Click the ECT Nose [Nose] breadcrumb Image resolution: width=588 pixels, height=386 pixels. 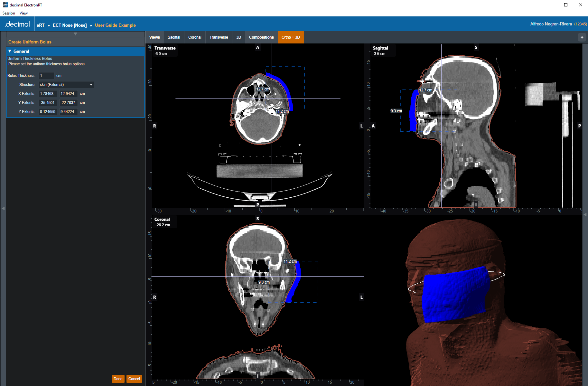[x=70, y=25]
